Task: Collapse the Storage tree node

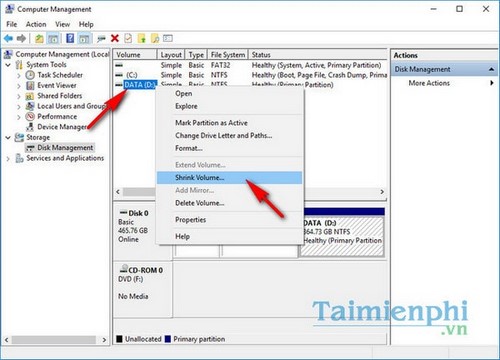Action: click(8, 137)
